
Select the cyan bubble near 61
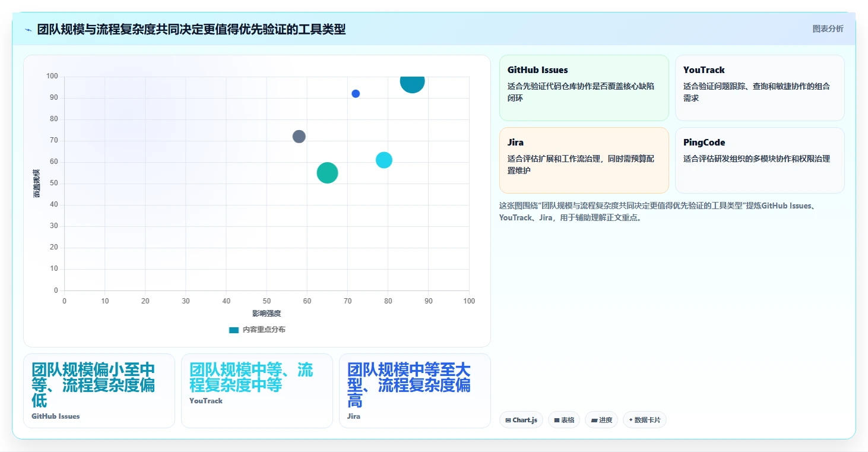coord(384,160)
